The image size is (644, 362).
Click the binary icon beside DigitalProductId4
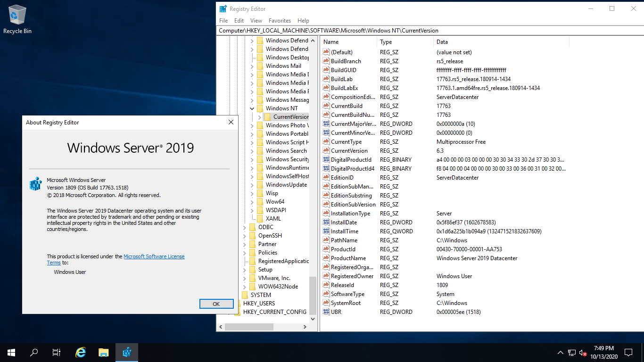click(x=326, y=169)
